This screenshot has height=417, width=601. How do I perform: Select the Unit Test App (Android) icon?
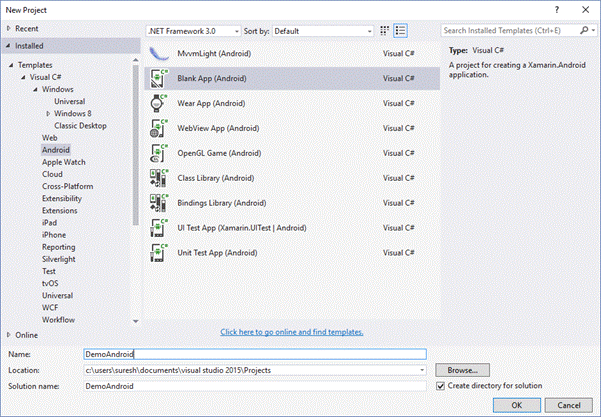[x=159, y=253]
